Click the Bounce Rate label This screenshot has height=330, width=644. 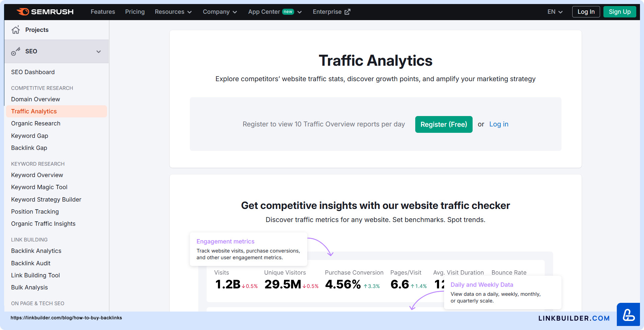509,273
